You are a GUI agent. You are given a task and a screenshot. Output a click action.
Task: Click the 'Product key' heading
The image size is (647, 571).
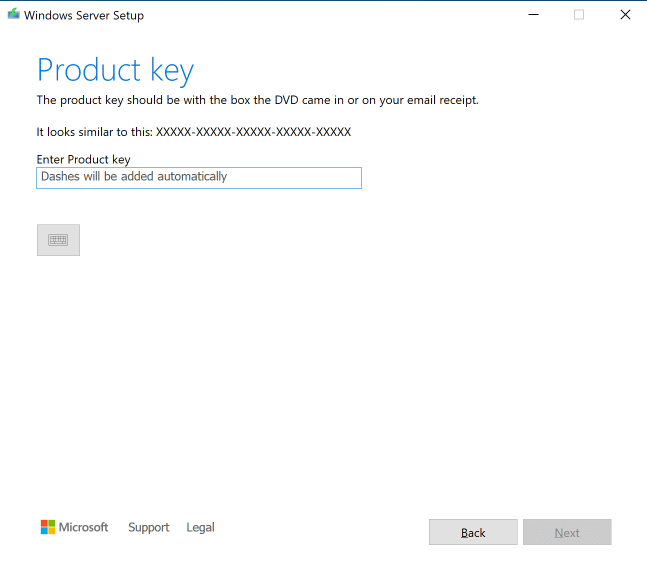point(115,71)
